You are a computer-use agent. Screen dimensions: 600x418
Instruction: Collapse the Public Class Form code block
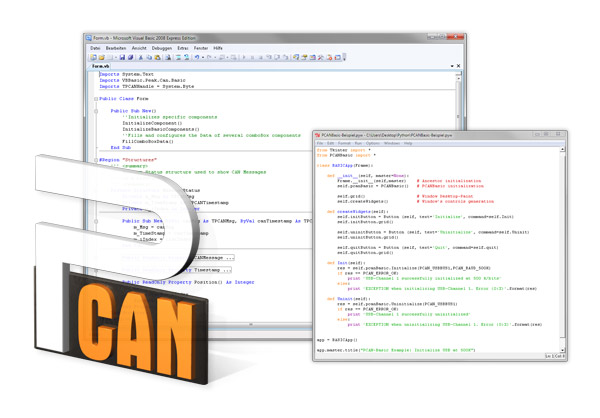click(x=96, y=100)
